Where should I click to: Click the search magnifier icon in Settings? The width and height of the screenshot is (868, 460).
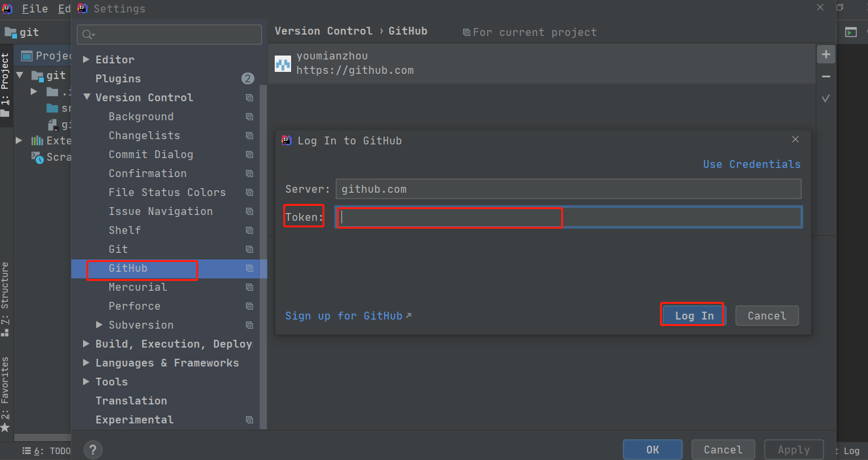[88, 34]
